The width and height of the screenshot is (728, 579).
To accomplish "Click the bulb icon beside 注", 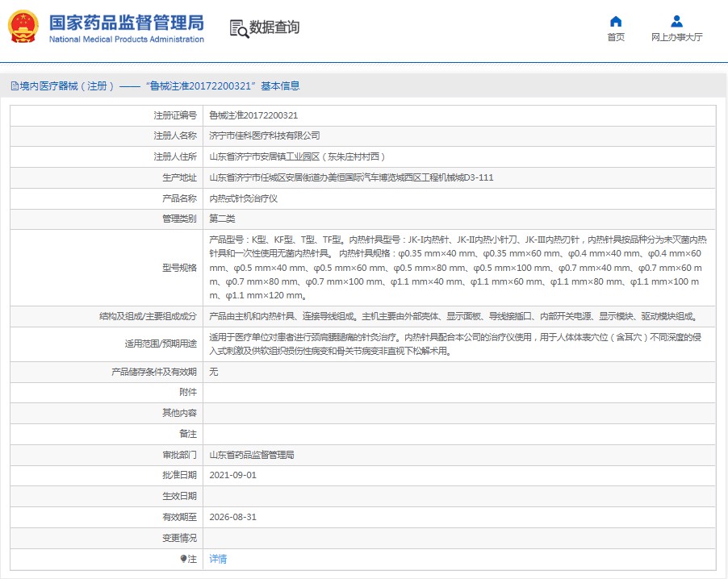I will 183,559.
